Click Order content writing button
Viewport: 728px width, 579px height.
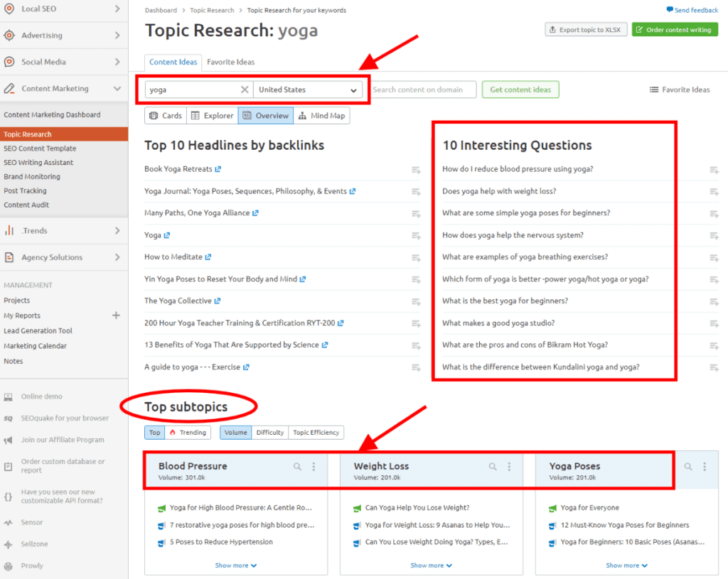[x=675, y=30]
